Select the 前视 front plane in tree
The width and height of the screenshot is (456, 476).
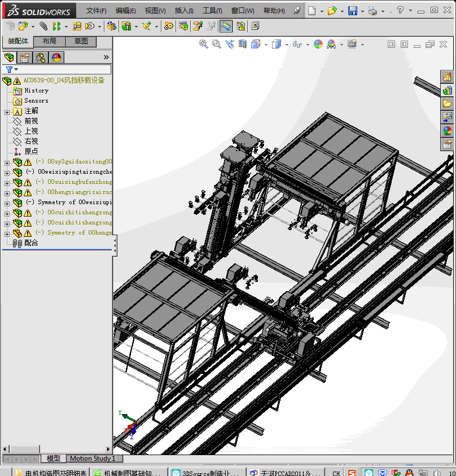pyautogui.click(x=30, y=121)
